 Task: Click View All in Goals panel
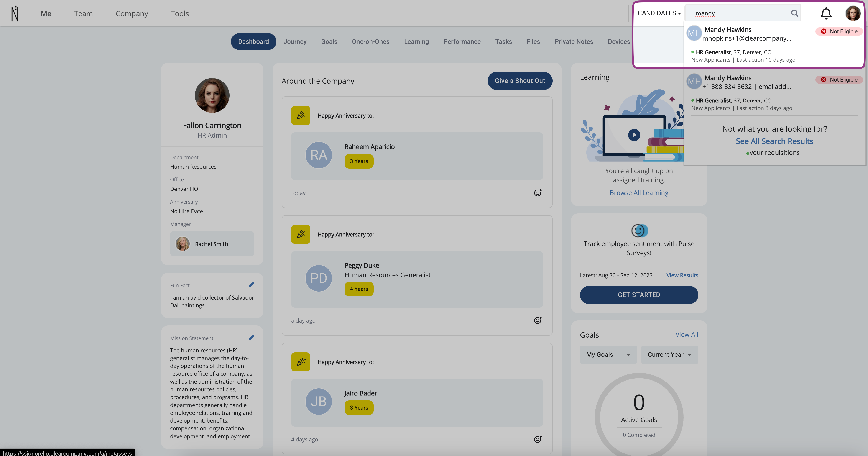[x=686, y=334]
